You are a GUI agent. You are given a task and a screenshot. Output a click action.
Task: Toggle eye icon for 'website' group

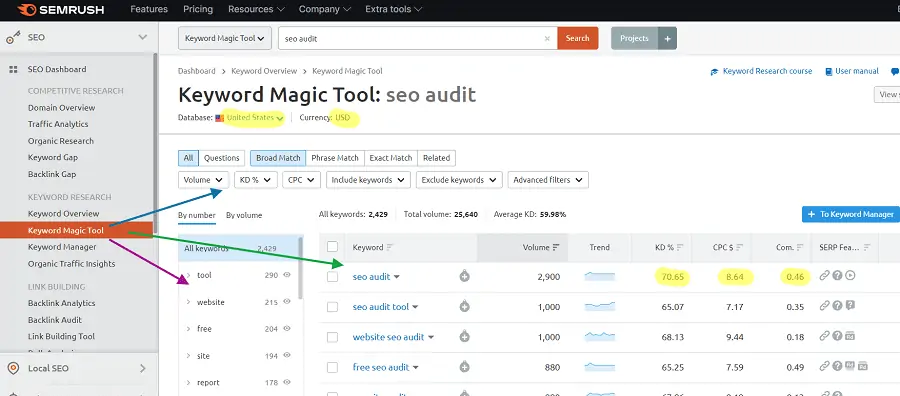pos(288,302)
